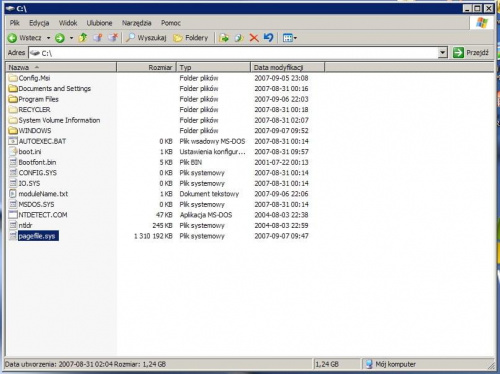Click the CONFIG.SYS file icon
The image size is (500, 374).
[x=13, y=173]
